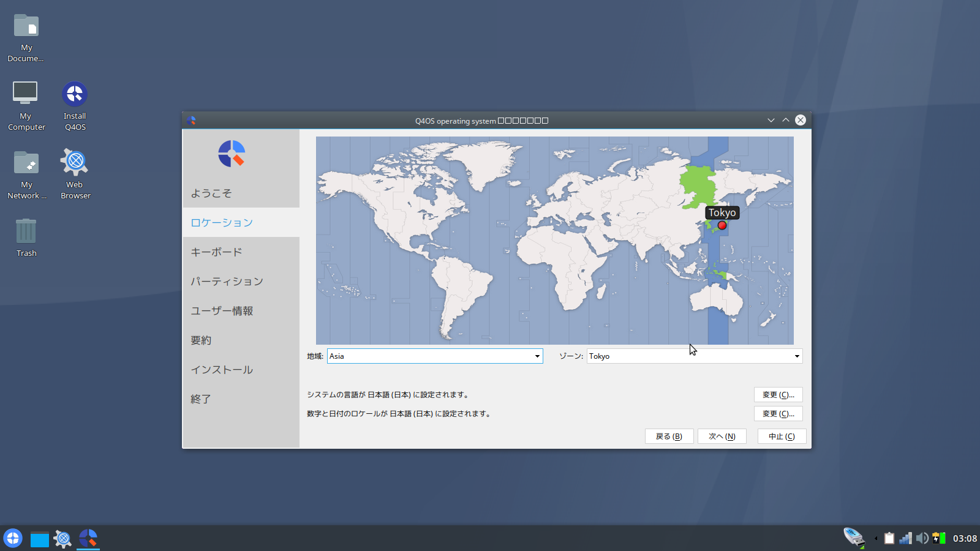
Task: Go back to the ようこそ installer step
Action: (x=211, y=193)
